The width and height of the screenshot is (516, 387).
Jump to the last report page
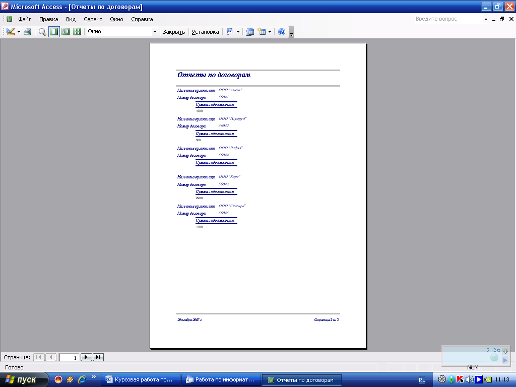[x=98, y=357]
